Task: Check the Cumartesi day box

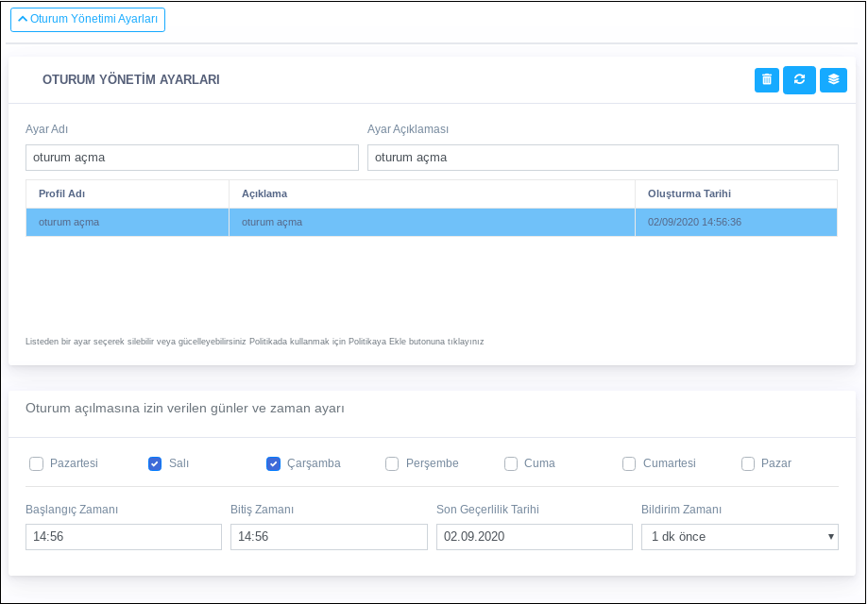Action: (629, 463)
